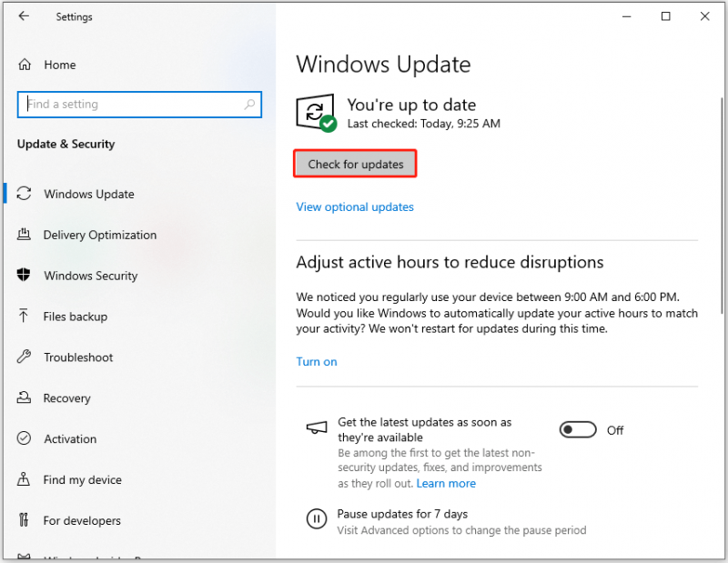Click "Last checked: Today, 9:25 AM" text
728x563 pixels.
pos(423,124)
